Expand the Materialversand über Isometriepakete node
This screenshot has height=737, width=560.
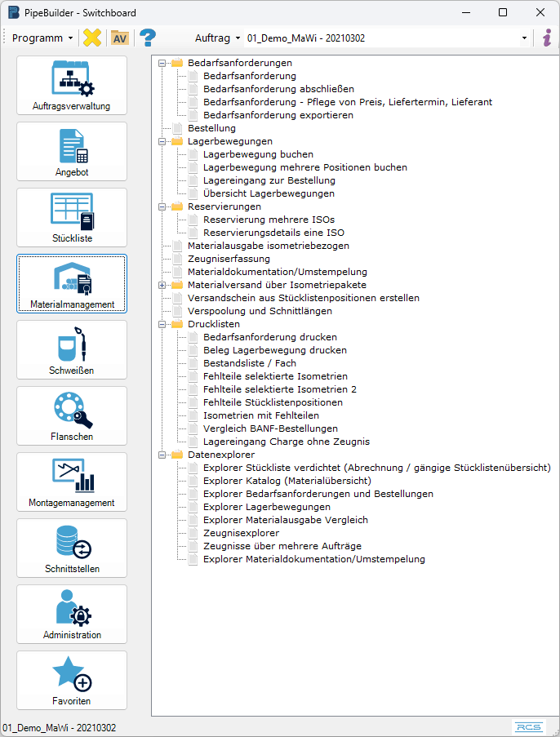(x=162, y=285)
